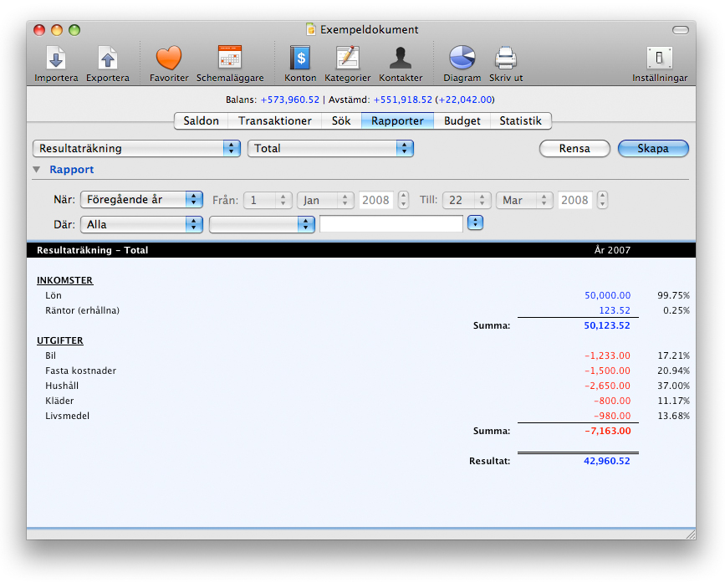Switch to the Sök tab

tap(341, 120)
